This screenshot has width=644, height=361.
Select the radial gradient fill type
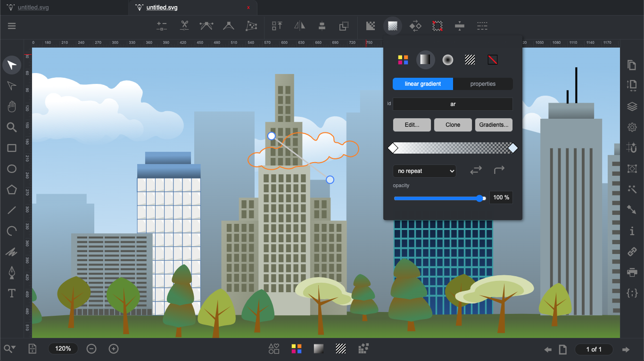pos(447,60)
